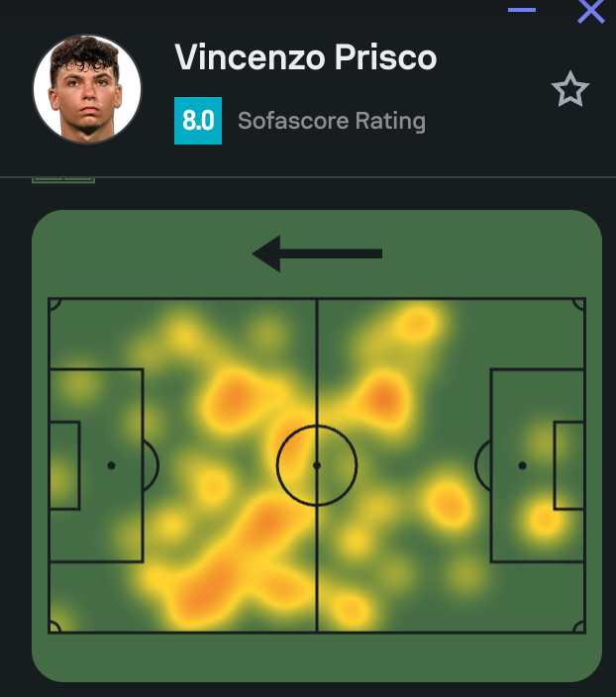The width and height of the screenshot is (616, 697).
Task: Click the top-left corner arc
Action: point(55,304)
